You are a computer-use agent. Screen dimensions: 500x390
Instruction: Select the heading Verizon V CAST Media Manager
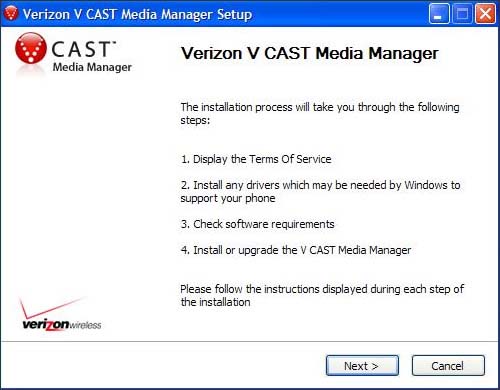point(310,54)
